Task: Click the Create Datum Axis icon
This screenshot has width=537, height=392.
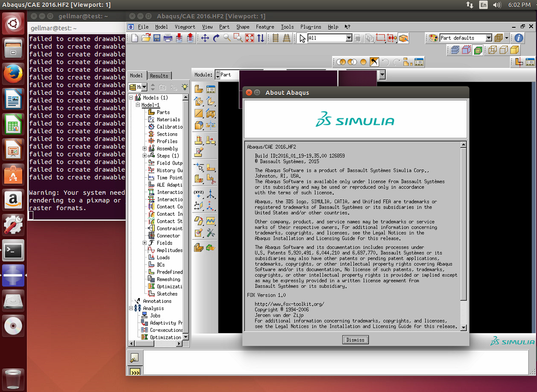Action: point(211,194)
